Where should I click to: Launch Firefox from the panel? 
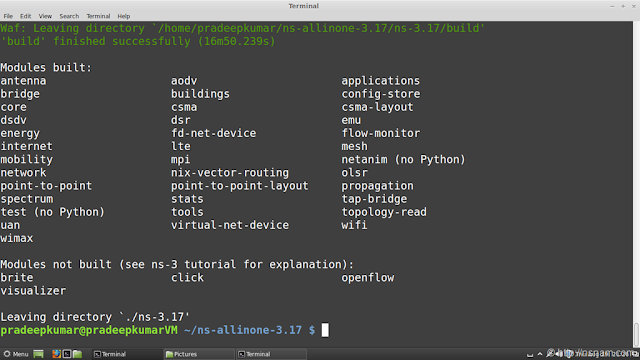(x=56, y=354)
